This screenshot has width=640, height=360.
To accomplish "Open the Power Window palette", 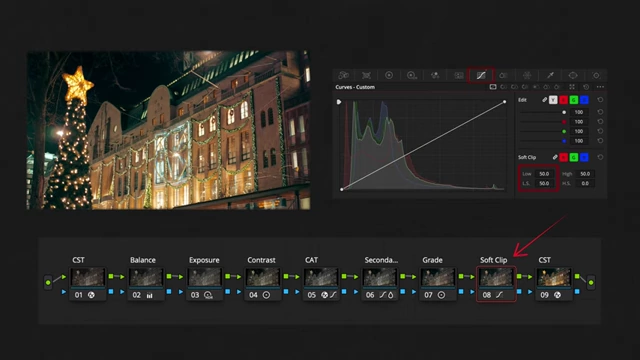I will [x=573, y=75].
